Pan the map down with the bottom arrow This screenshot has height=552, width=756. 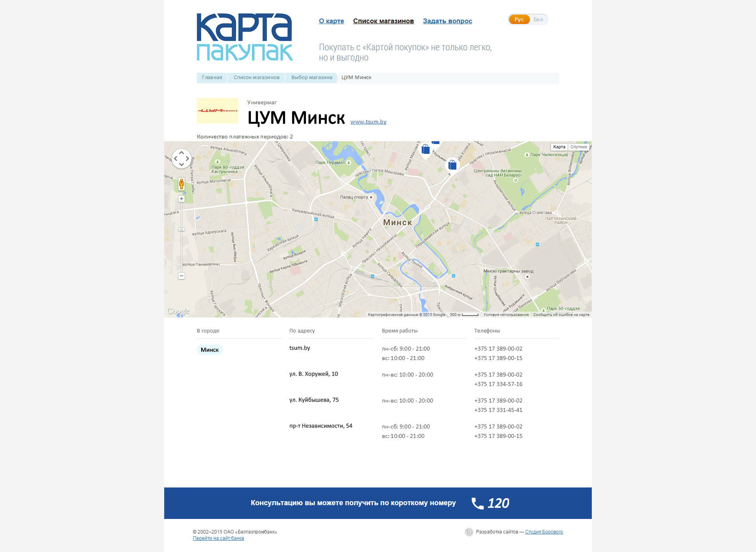[182, 164]
